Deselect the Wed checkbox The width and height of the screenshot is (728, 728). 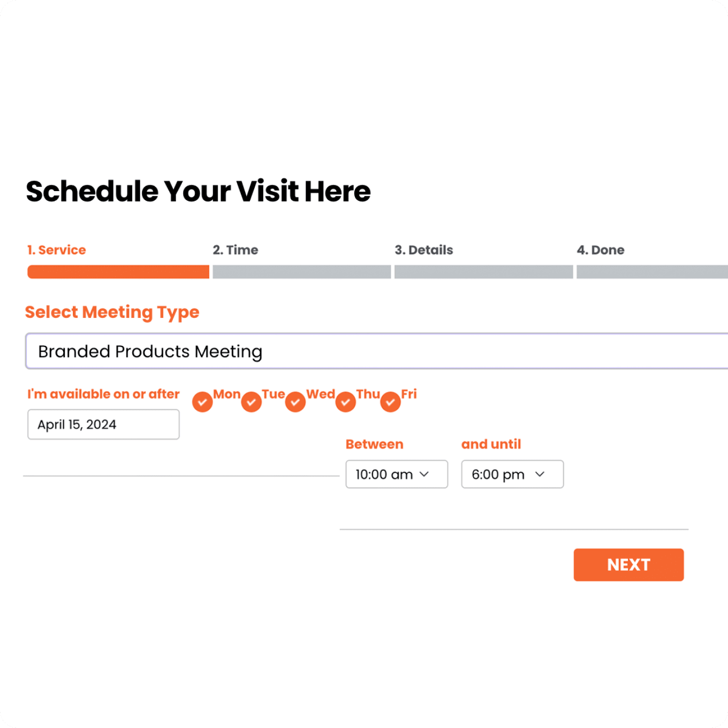tap(295, 401)
